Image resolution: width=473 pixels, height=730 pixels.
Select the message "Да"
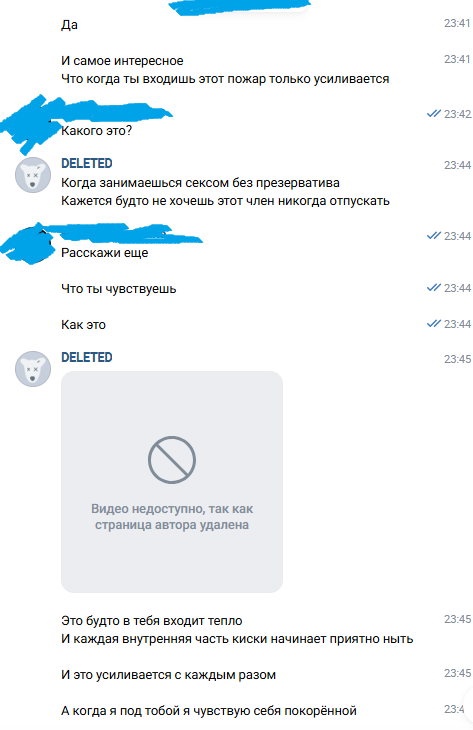[69, 25]
